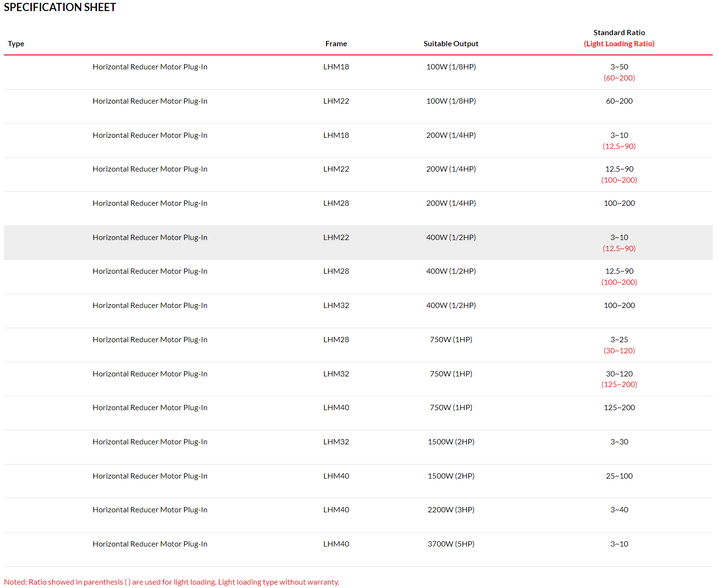The height and width of the screenshot is (588, 719).
Task: Select LHM28 frame in the 200W row
Action: [x=336, y=203]
